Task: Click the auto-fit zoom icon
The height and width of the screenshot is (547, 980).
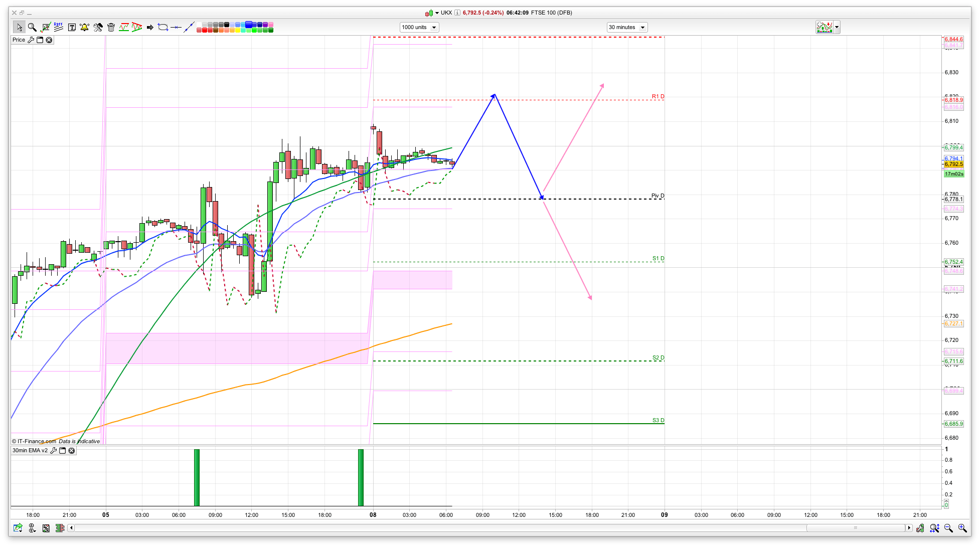Action: coord(934,527)
